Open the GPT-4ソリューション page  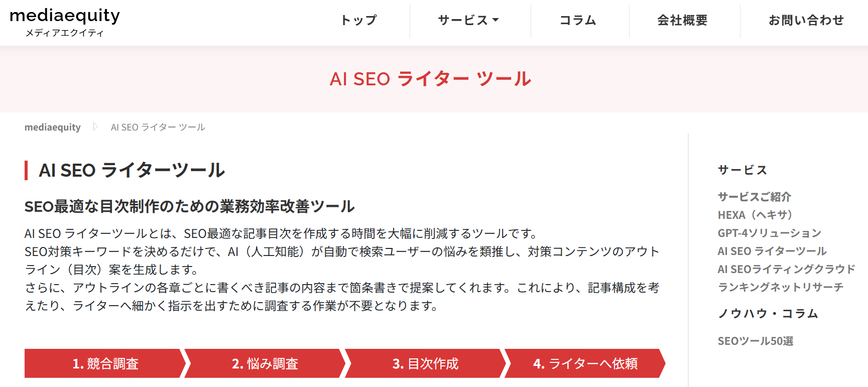770,233
